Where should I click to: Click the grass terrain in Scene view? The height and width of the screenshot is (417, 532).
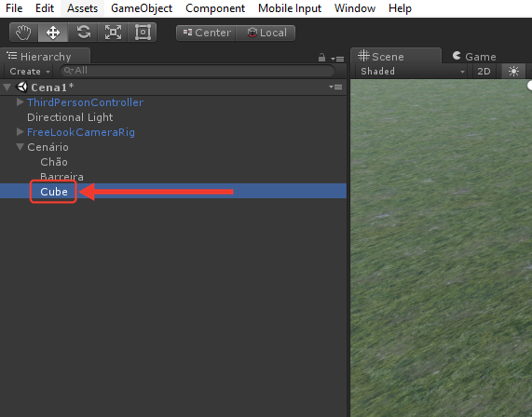pyautogui.click(x=441, y=248)
